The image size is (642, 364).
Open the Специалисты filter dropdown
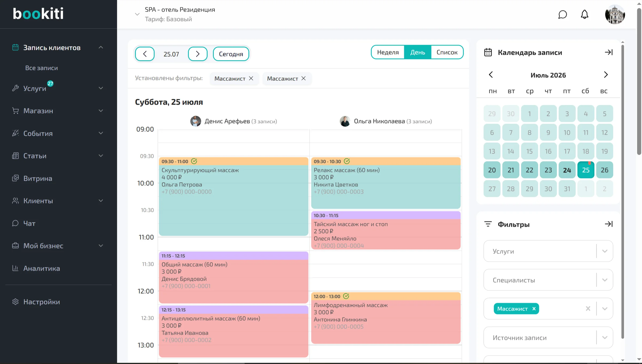548,280
